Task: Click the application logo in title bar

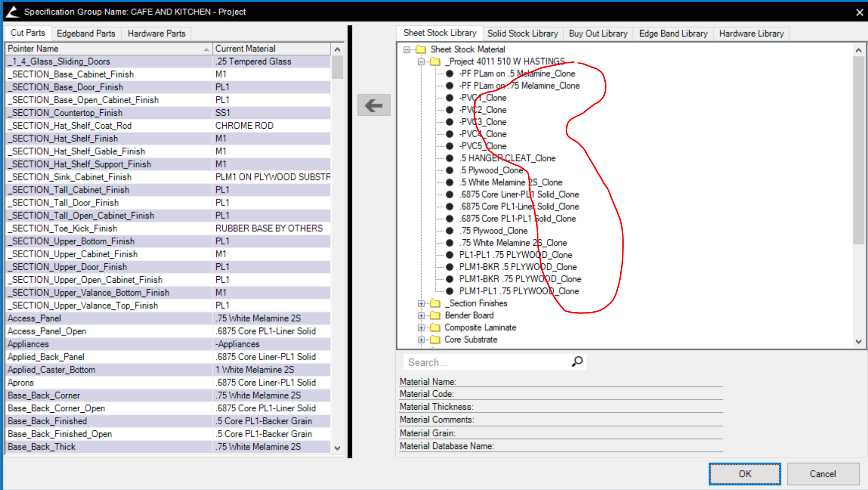Action: 13,12
